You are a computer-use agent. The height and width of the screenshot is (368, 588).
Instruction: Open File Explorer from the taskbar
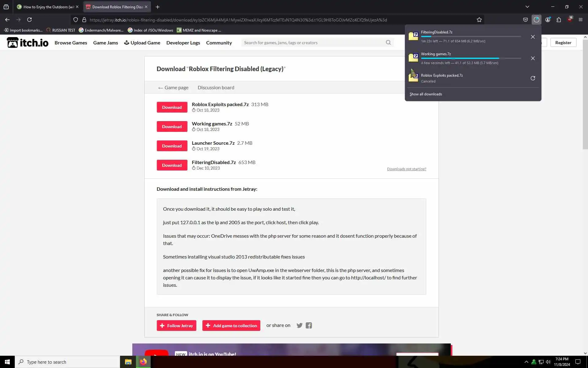[128, 362]
